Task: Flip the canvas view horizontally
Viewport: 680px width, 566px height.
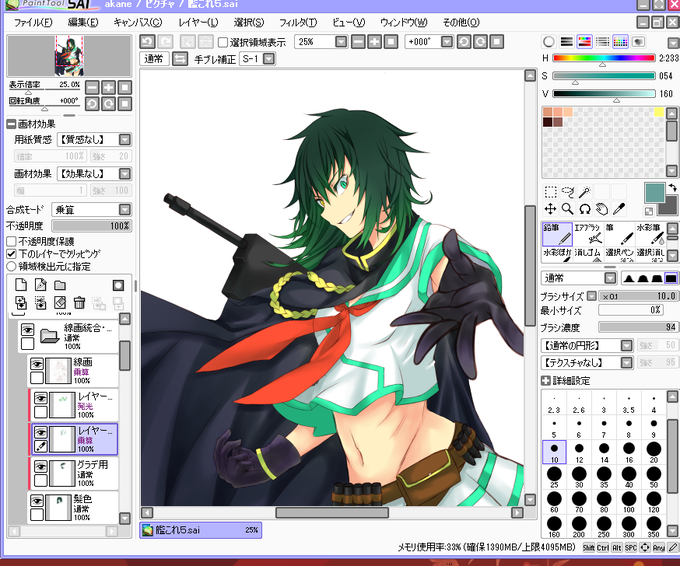Action: point(180,59)
